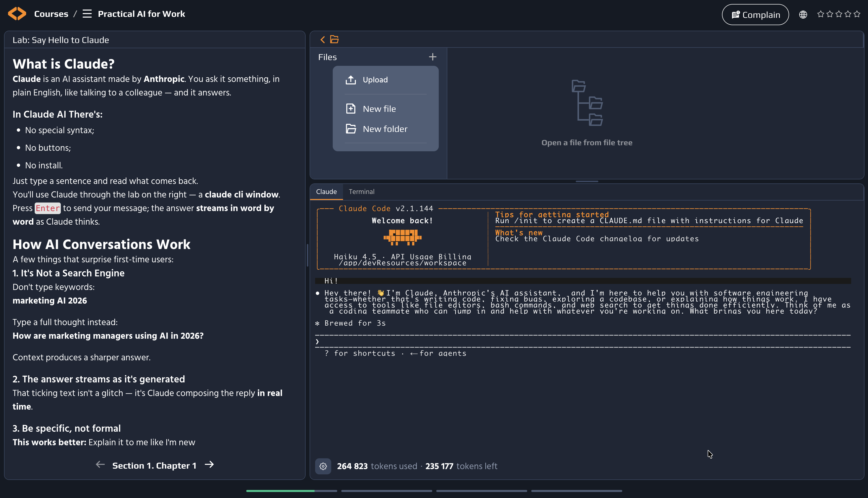
Task: Go to the previous chapter arrow
Action: [x=100, y=465]
